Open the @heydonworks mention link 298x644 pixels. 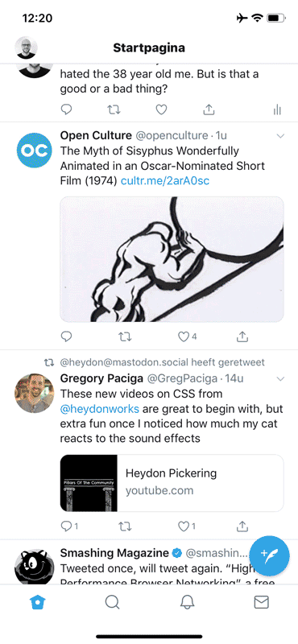pos(100,409)
